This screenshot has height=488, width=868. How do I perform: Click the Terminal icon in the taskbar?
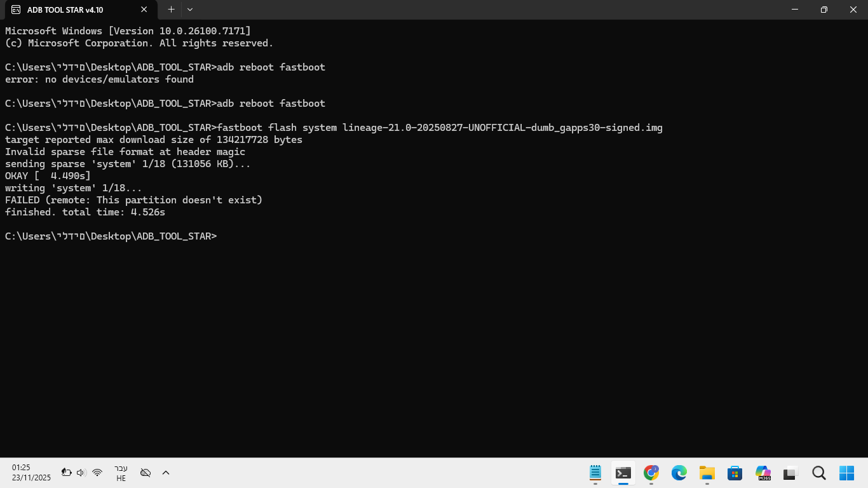pos(623,473)
